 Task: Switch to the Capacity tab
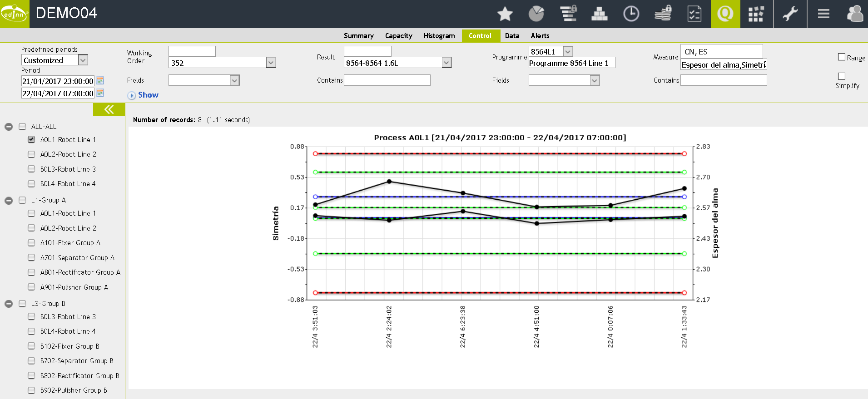coord(399,36)
